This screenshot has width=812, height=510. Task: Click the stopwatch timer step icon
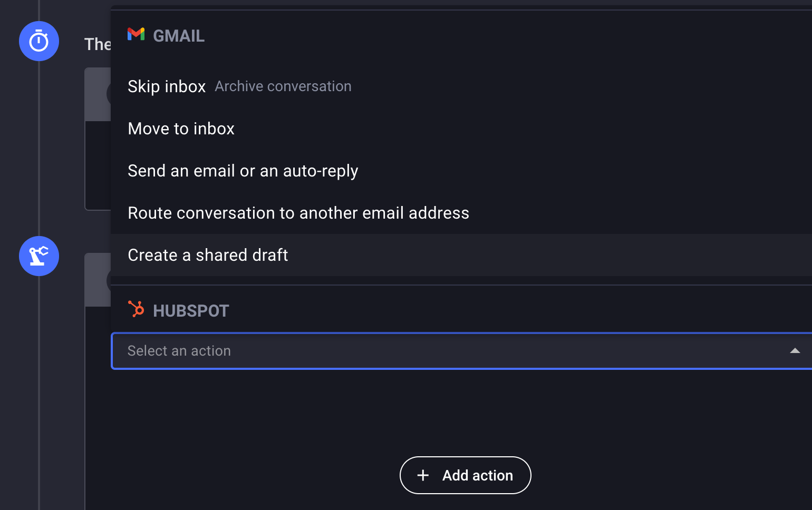(39, 41)
